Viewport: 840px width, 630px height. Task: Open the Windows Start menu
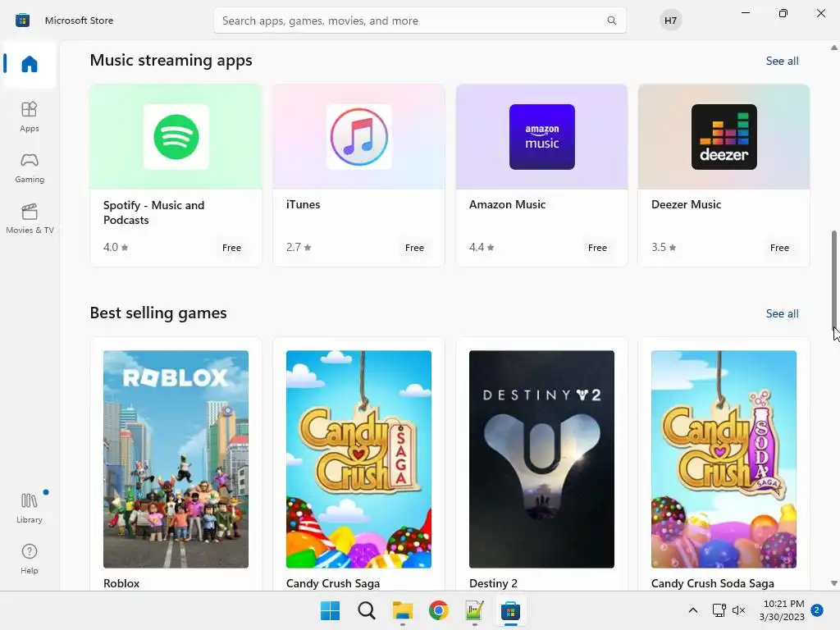click(x=330, y=610)
